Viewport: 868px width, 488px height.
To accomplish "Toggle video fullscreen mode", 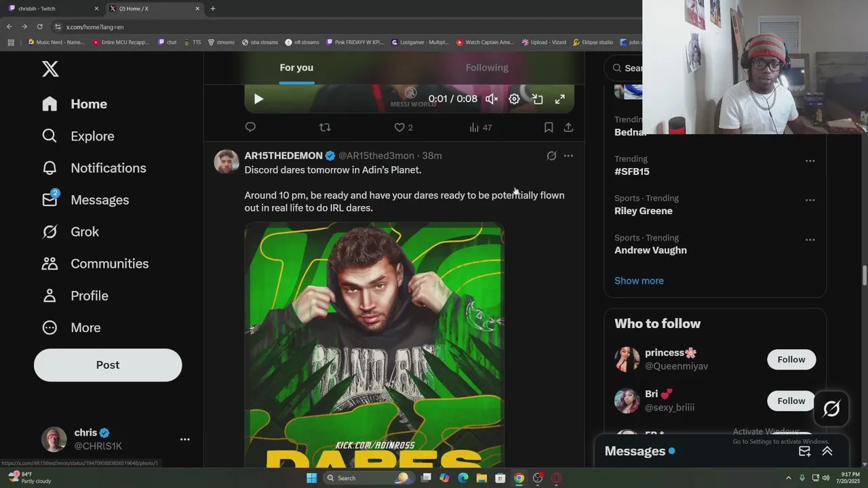I will coord(560,99).
